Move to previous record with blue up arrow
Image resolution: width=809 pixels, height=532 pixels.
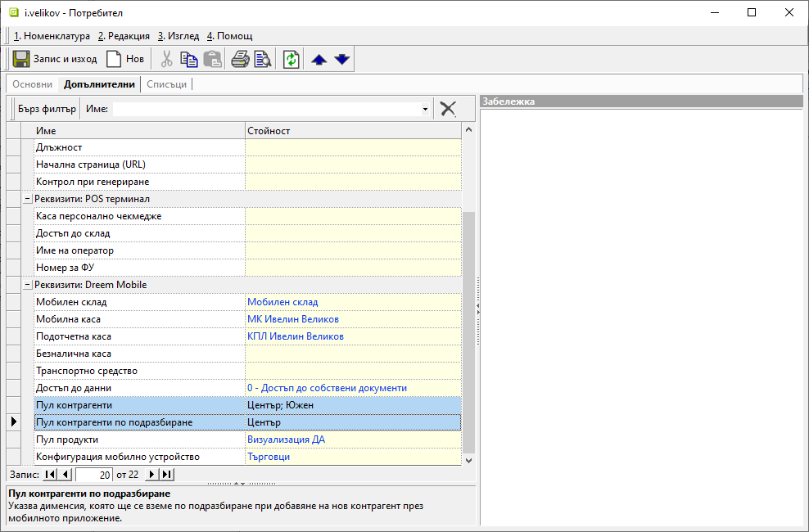coord(319,59)
